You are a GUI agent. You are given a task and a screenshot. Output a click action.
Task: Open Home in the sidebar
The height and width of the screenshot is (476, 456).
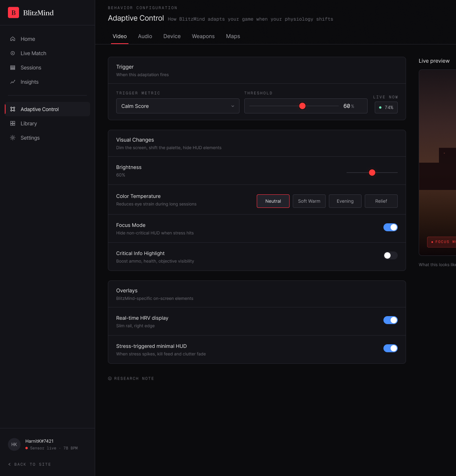pos(48,39)
